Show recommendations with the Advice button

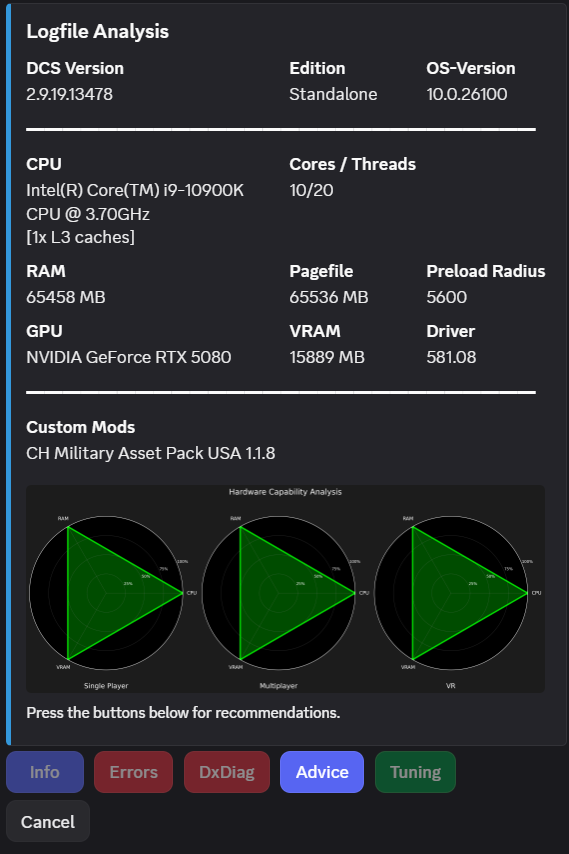click(322, 772)
